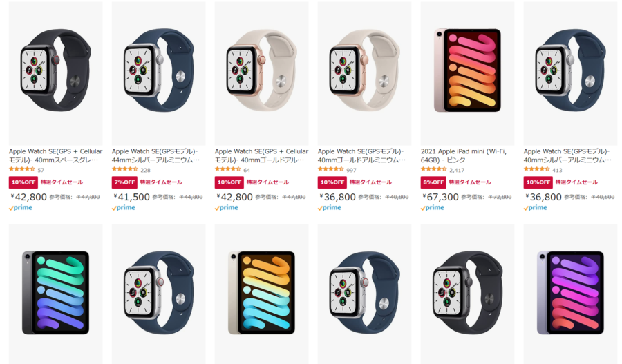This screenshot has width=622, height=364.
Task: Click the prime logo under ¥41,500
Action: [124, 207]
